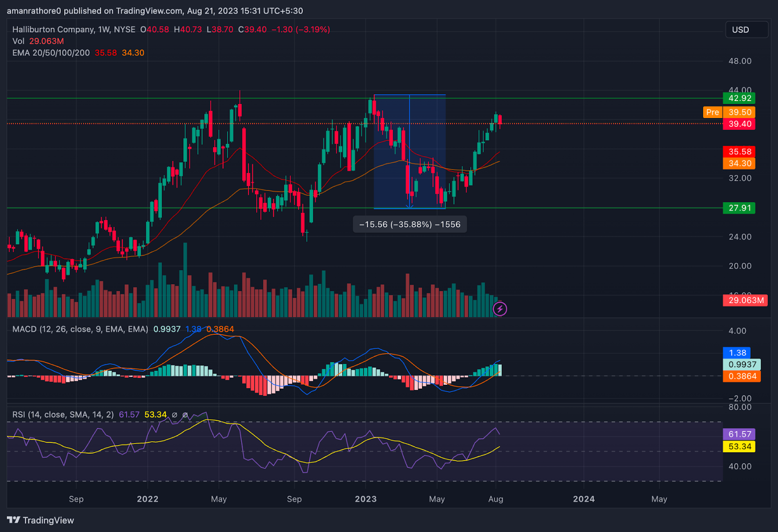The width and height of the screenshot is (778, 532).
Task: Select the MACD indicator legend label
Action: (80, 329)
